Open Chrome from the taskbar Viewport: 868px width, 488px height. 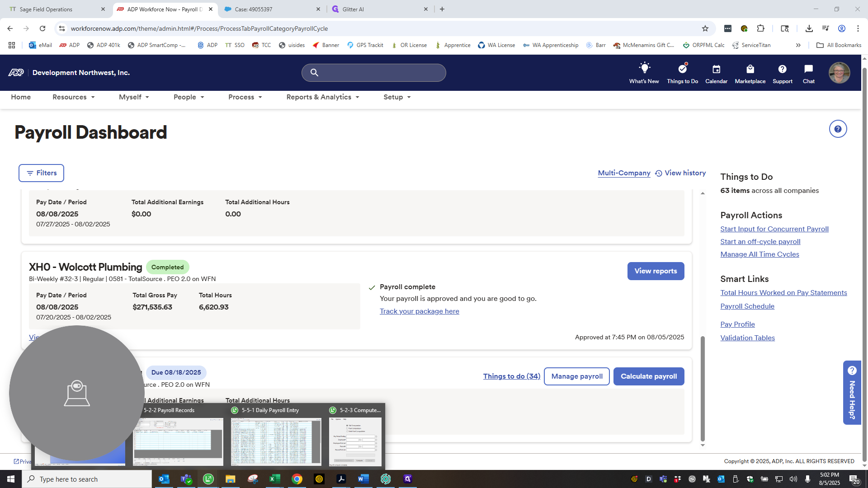click(297, 479)
